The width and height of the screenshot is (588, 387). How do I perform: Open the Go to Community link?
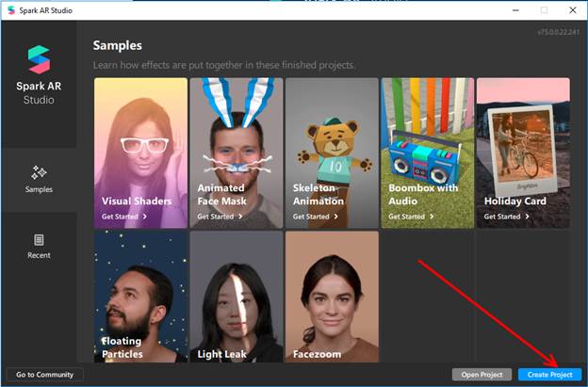coord(45,374)
